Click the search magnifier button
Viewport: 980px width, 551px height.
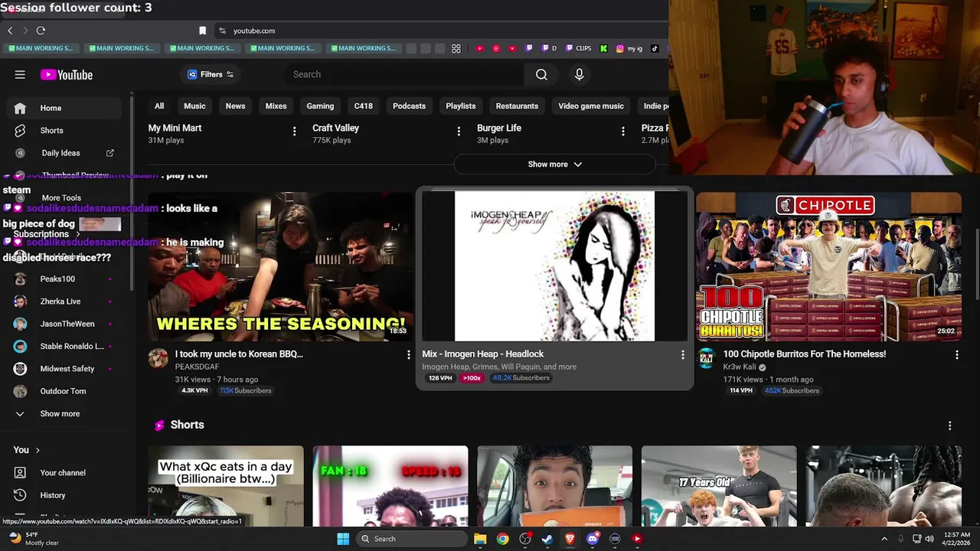click(541, 74)
